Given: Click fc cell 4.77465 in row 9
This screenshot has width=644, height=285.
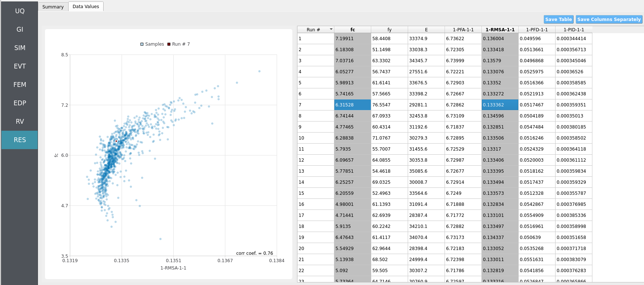Looking at the screenshot, I should [352, 127].
